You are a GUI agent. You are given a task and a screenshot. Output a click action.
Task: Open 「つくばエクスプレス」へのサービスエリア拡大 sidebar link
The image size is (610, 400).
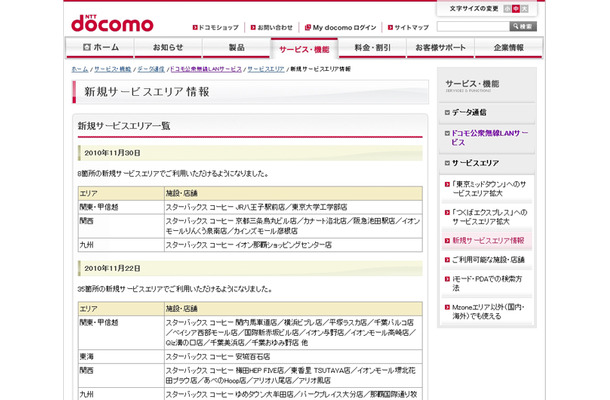(489, 217)
